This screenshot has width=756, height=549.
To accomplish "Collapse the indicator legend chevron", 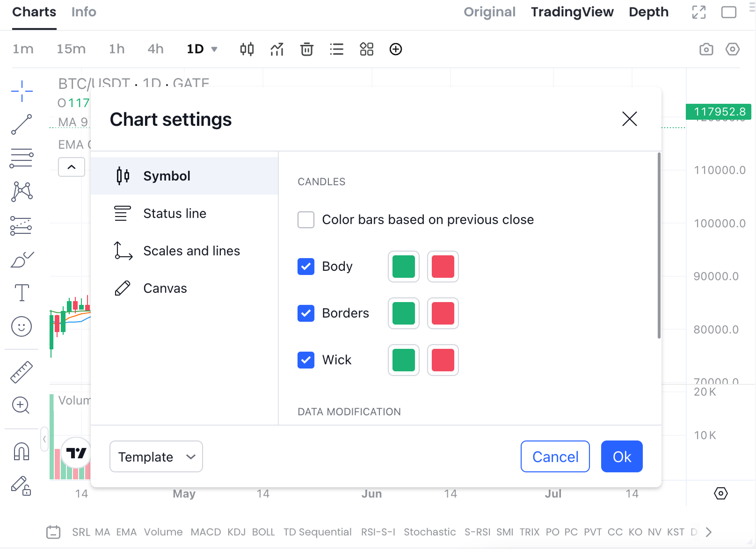I will point(72,167).
